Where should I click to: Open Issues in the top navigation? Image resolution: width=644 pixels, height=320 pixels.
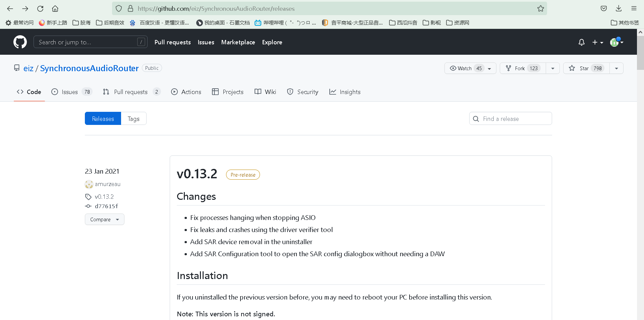pos(206,42)
